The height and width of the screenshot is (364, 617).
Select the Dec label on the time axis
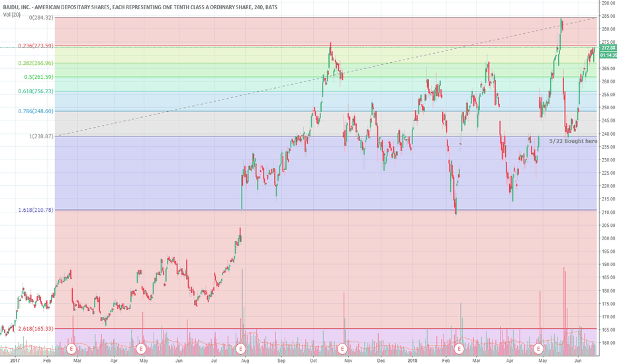(x=381, y=361)
